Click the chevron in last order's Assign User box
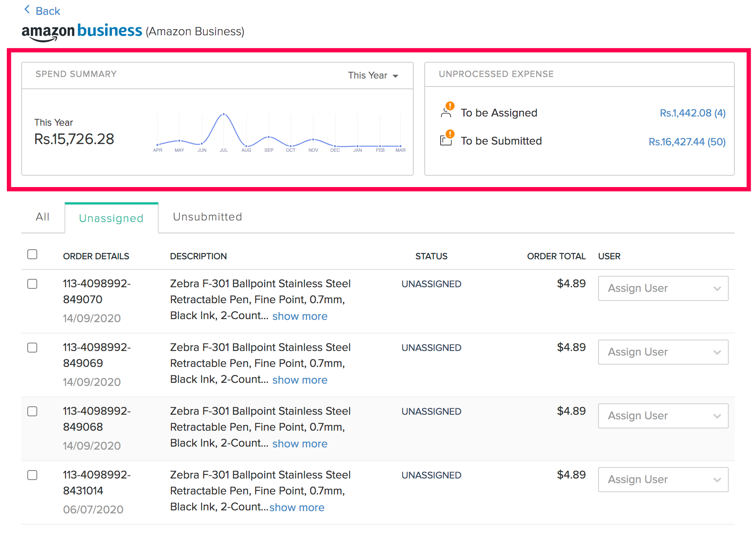This screenshot has height=554, width=756. [717, 480]
